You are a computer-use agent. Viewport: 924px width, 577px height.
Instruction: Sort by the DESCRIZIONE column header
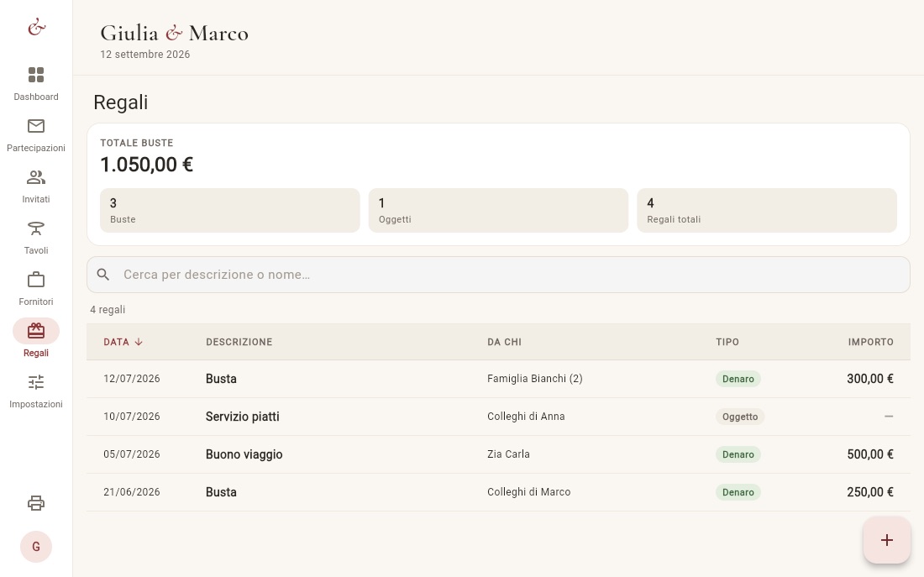(239, 342)
